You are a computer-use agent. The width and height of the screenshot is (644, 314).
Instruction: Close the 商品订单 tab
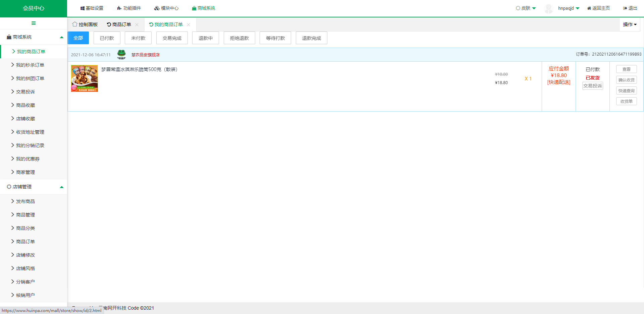tap(137, 25)
